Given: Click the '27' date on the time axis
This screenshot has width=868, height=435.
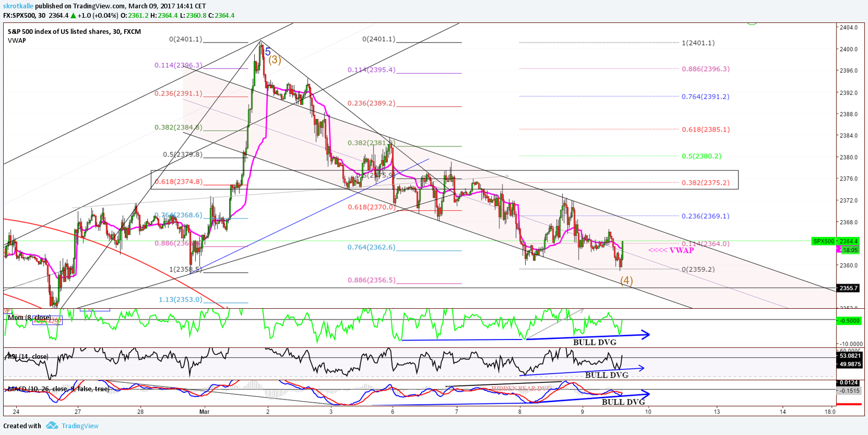Looking at the screenshot, I should (77, 412).
